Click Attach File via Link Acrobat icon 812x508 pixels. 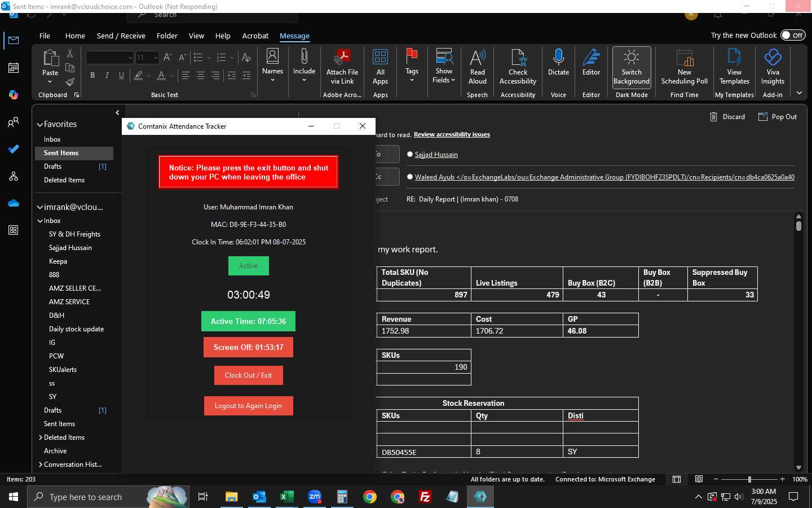coord(342,67)
